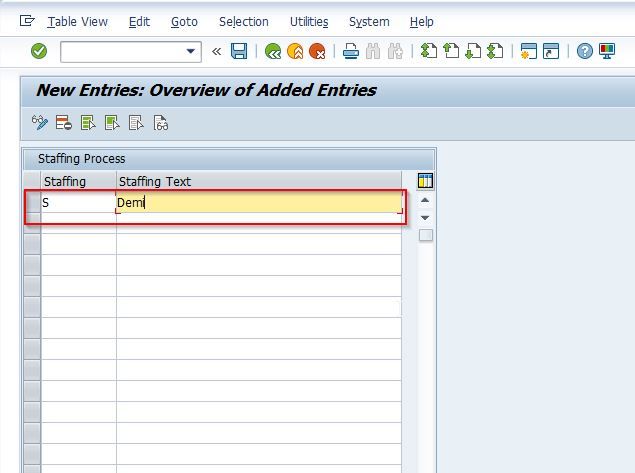Click the Delete row icon
635x473 pixels.
click(x=64, y=122)
